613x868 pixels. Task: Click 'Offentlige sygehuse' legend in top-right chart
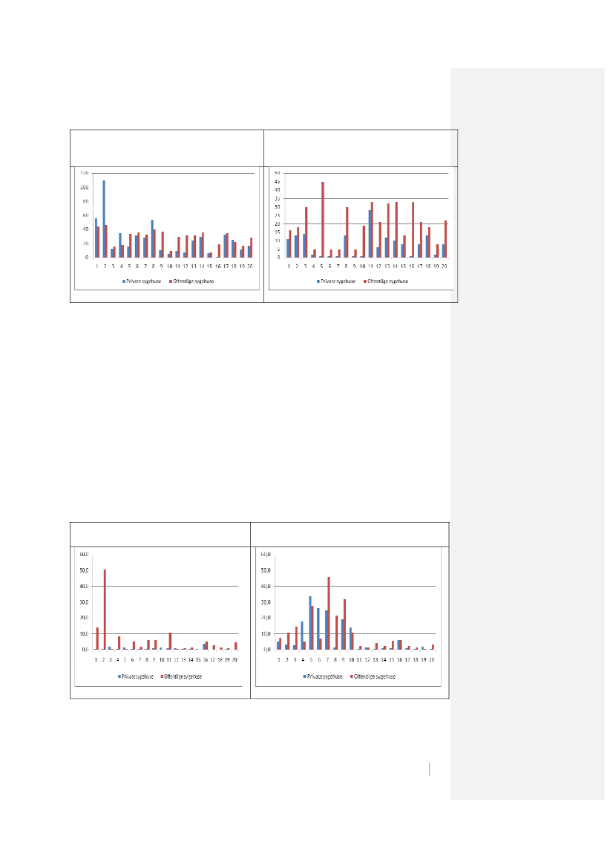[386, 281]
